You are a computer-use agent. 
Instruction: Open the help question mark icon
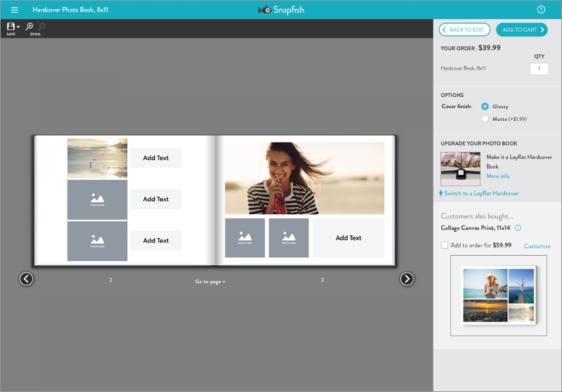541,10
